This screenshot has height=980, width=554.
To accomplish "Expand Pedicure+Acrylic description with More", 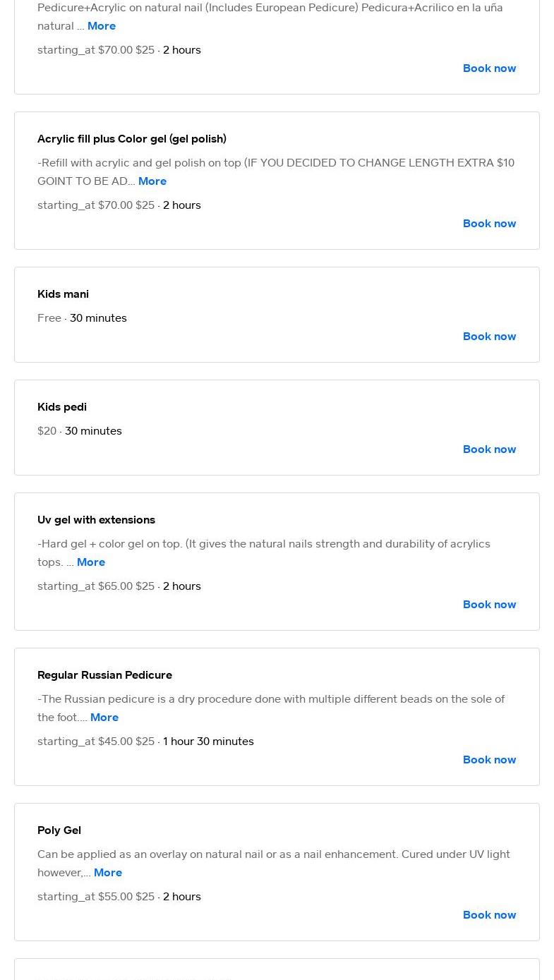I will pos(102,26).
